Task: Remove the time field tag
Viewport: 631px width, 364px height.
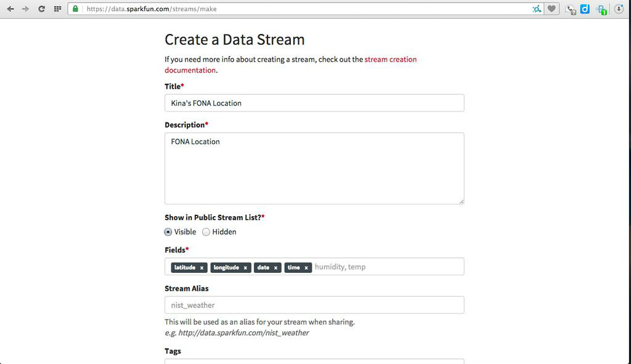Action: 306,268
